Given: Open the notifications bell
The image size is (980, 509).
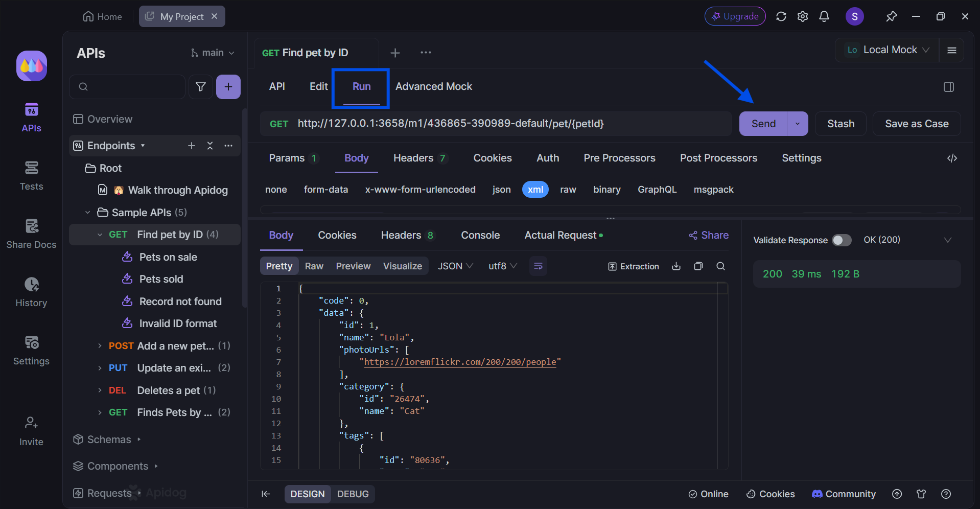Looking at the screenshot, I should click(824, 16).
